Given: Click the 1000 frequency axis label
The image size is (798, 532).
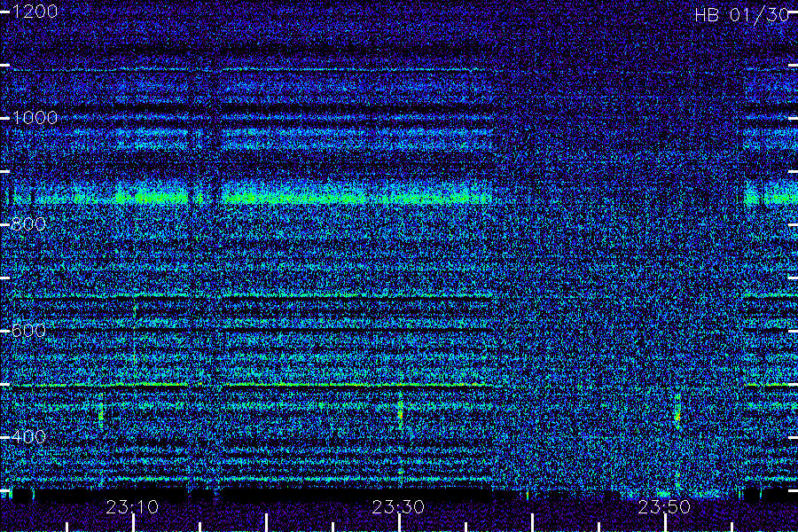Looking at the screenshot, I should [x=35, y=118].
